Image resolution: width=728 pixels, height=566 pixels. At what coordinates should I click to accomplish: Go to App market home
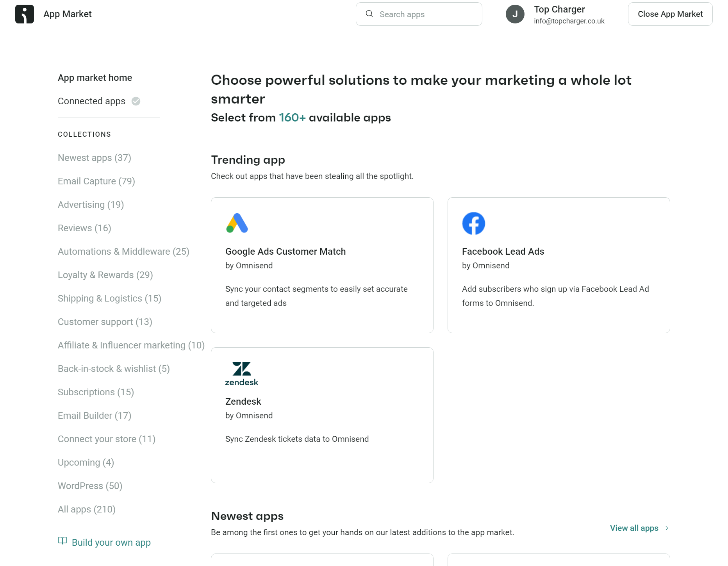click(95, 77)
